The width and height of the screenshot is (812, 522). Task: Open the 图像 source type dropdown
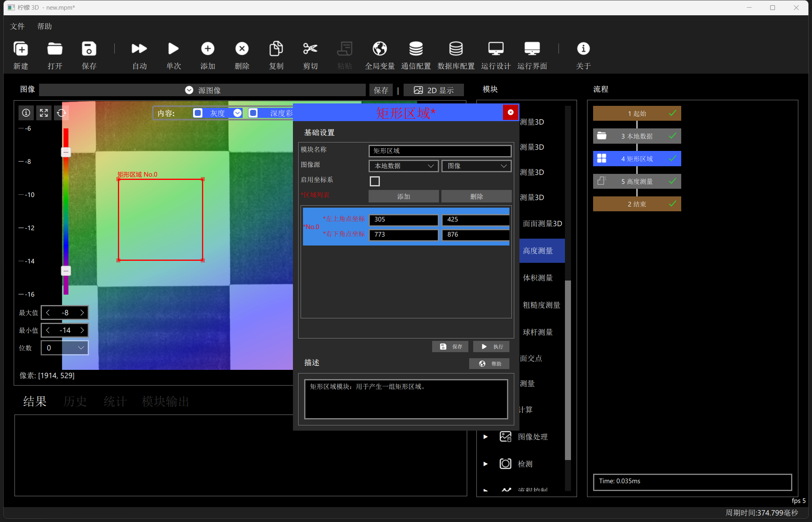click(476, 166)
